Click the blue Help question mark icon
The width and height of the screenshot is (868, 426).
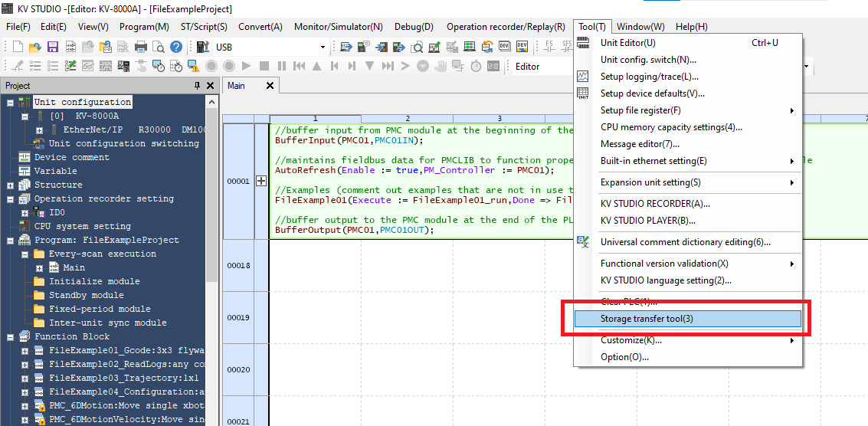pos(176,48)
